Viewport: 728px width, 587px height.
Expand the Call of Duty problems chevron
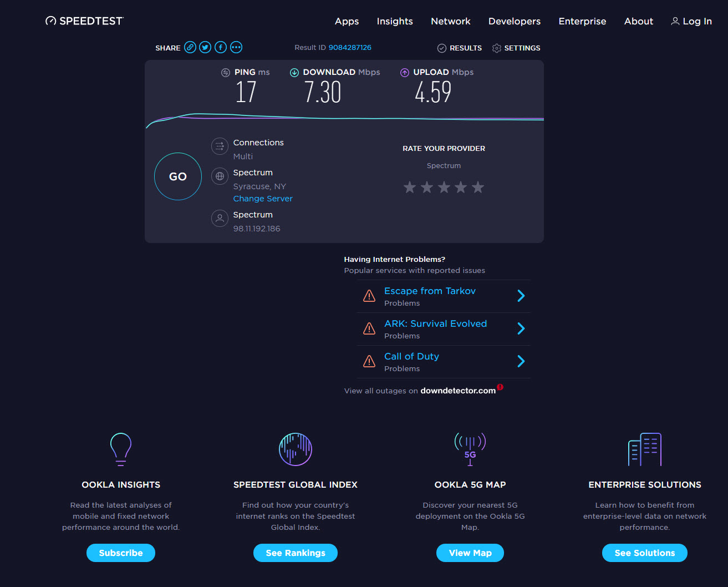[x=521, y=361]
